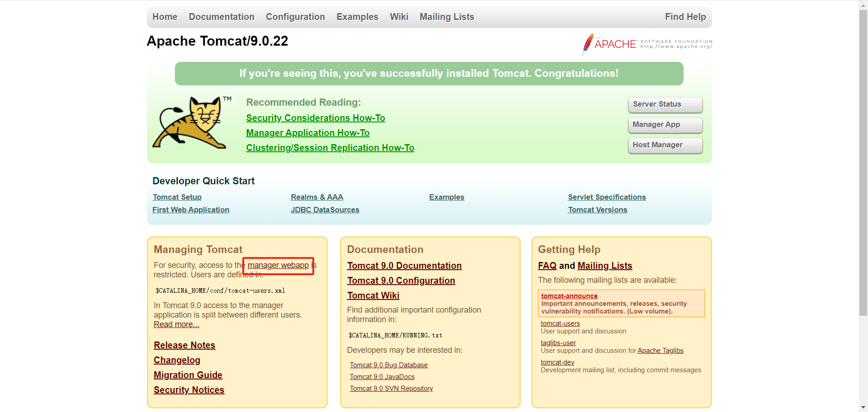Screen dimensions: 868x412
Task: Open the Apache Taglibs link
Action: click(660, 351)
